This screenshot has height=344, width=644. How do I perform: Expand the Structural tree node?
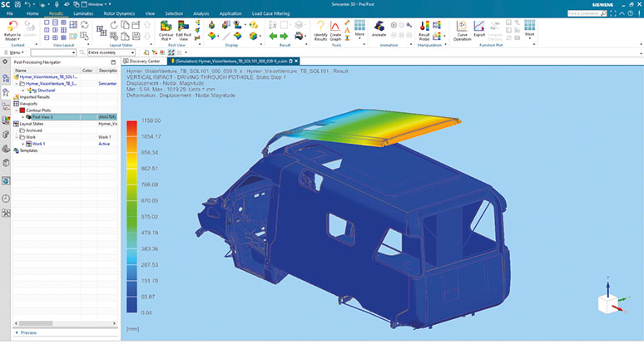[x=23, y=91]
